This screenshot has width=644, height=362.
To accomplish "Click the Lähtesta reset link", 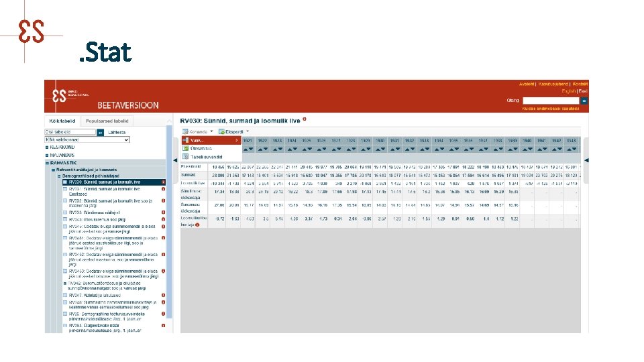I will (117, 132).
